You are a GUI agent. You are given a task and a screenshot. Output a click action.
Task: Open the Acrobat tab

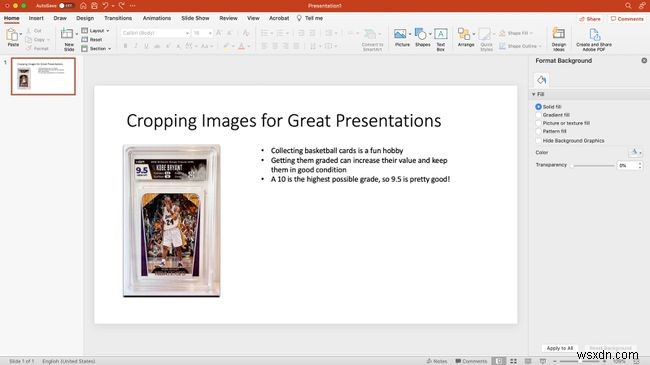click(x=279, y=18)
